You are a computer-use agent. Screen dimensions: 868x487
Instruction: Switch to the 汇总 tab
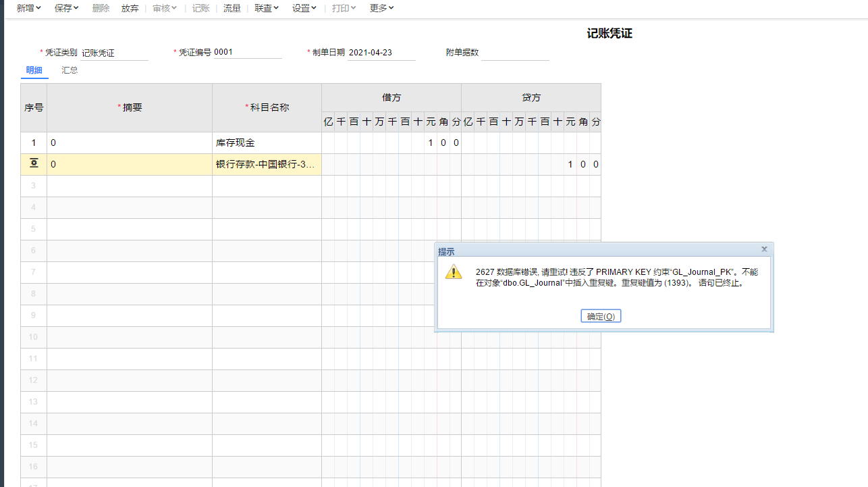pyautogui.click(x=70, y=70)
